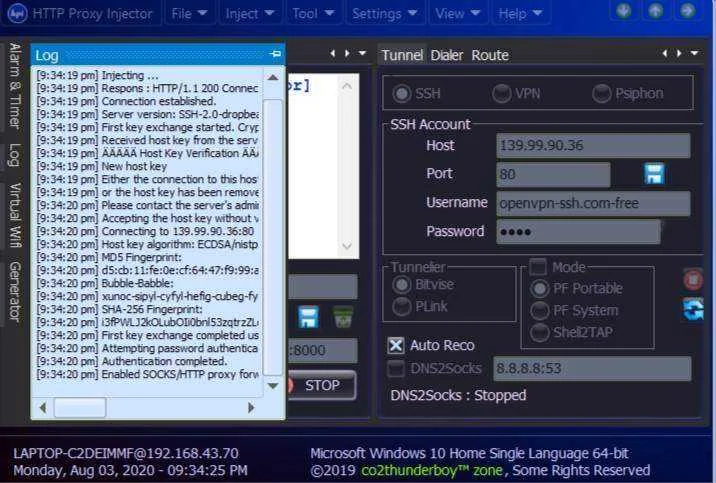The image size is (716, 483).
Task: Click the Log panel title bar
Action: coord(158,55)
